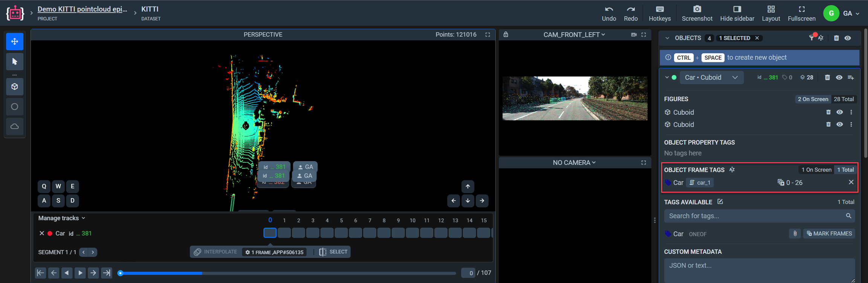The image size is (868, 283).
Task: Activate the move/pan tool in left toolbar
Action: (x=15, y=42)
